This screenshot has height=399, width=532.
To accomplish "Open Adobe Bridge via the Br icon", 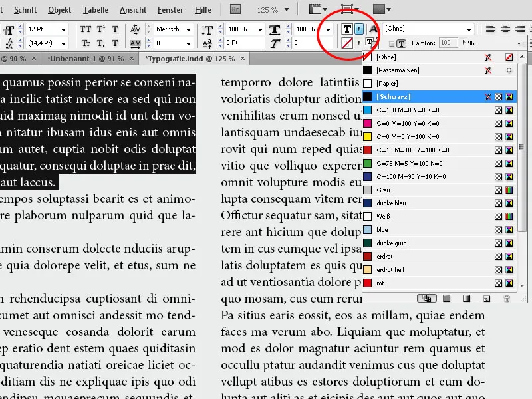I will [235, 9].
